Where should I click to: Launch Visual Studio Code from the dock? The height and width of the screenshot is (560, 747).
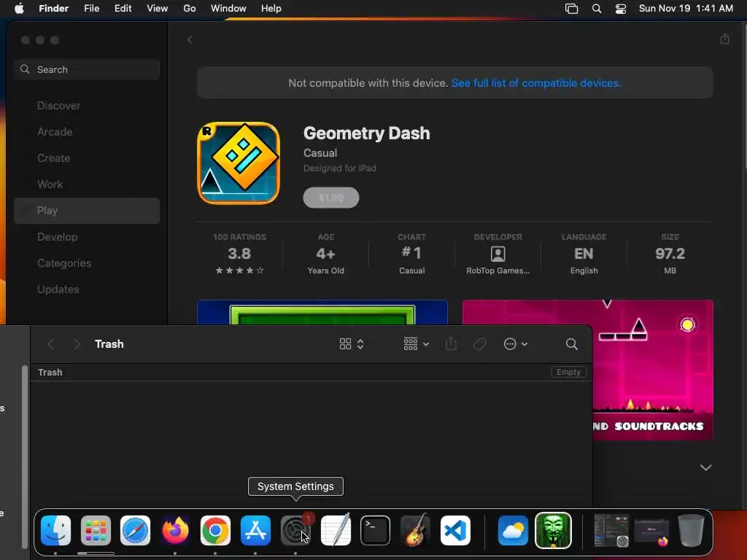coord(455,530)
